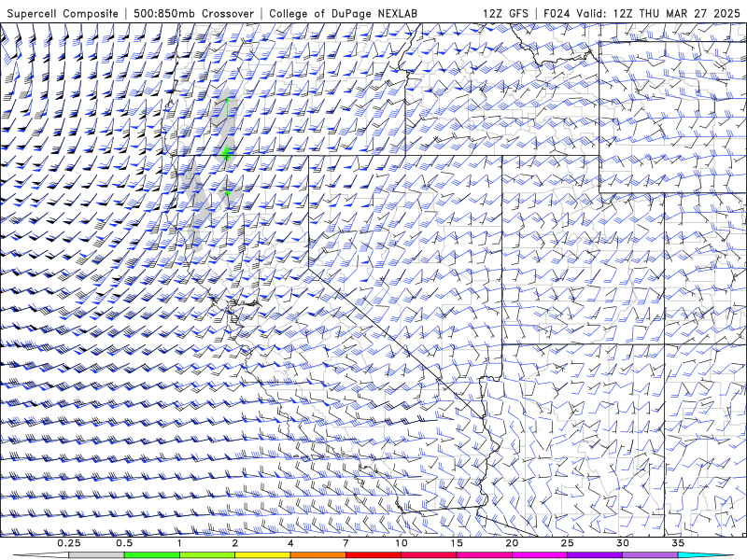Click the "20" legend value
The width and height of the screenshot is (747, 560).
click(512, 543)
